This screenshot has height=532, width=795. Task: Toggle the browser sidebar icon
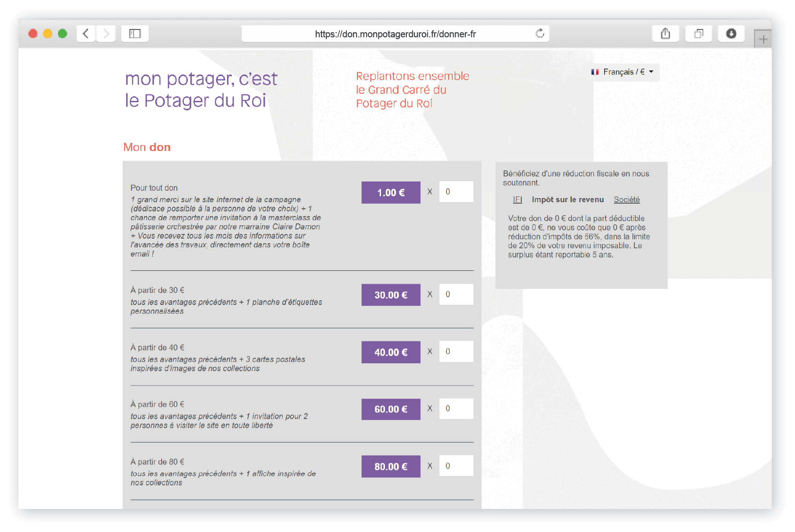coord(135,34)
